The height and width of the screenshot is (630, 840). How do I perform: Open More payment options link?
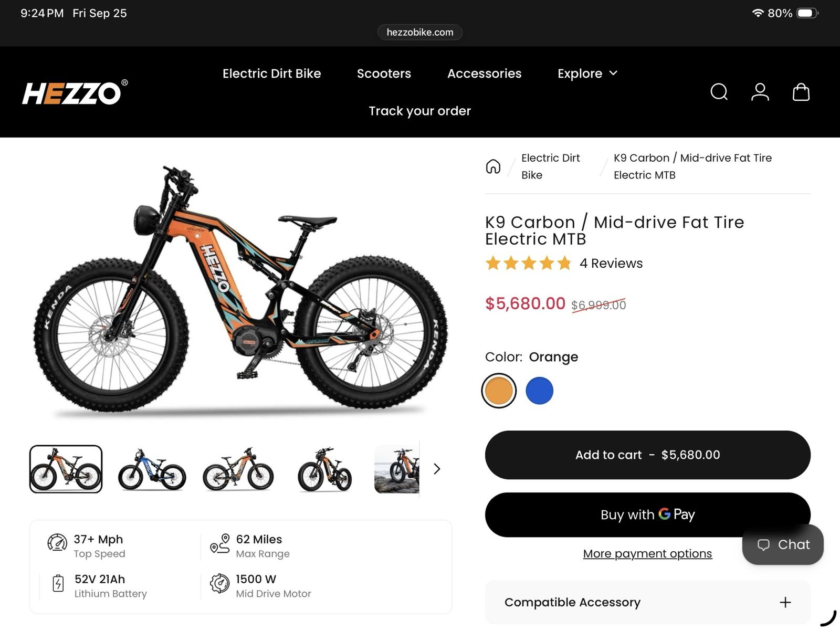(x=647, y=553)
